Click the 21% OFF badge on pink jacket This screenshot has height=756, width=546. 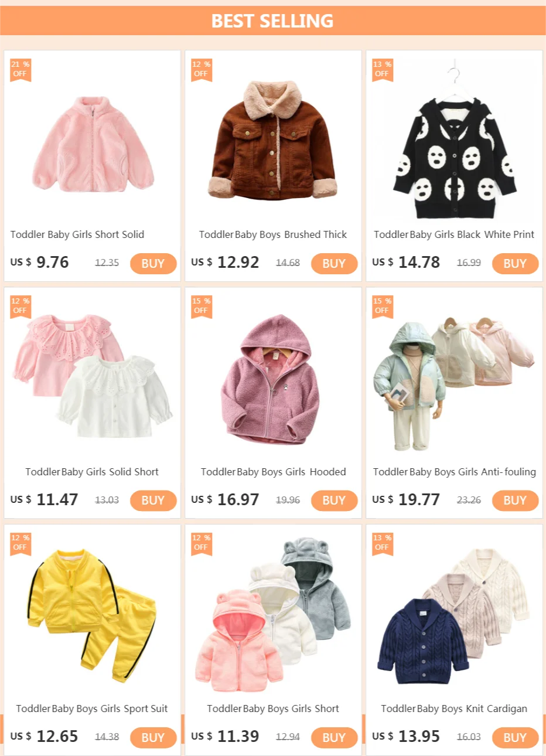point(20,70)
